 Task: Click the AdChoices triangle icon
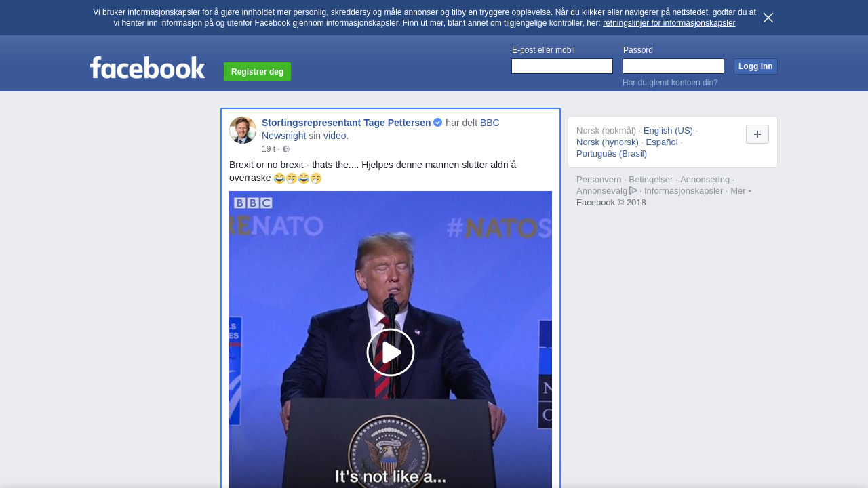coord(633,190)
